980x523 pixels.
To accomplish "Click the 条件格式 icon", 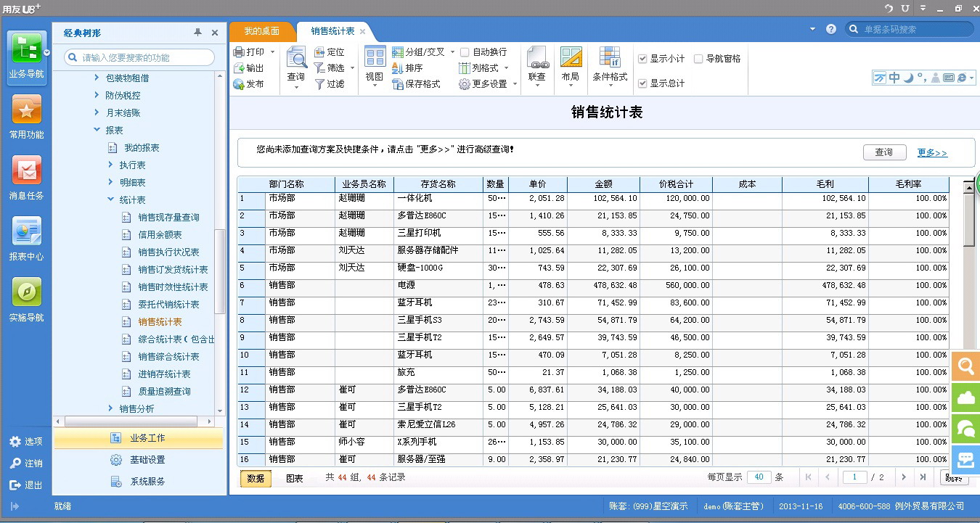I will 610,58.
